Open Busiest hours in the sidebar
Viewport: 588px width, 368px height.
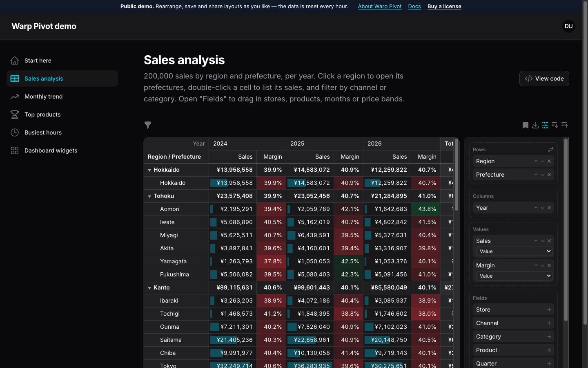(62, 132)
